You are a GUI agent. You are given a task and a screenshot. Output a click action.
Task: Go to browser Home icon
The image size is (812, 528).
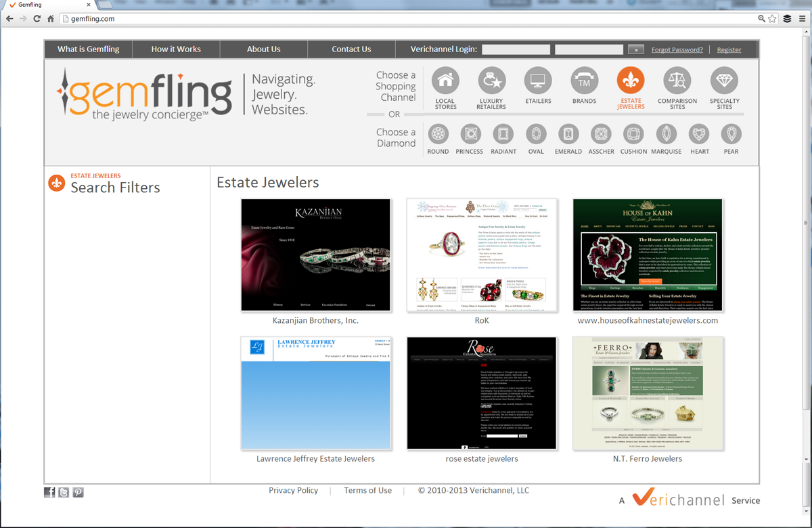[51, 19]
